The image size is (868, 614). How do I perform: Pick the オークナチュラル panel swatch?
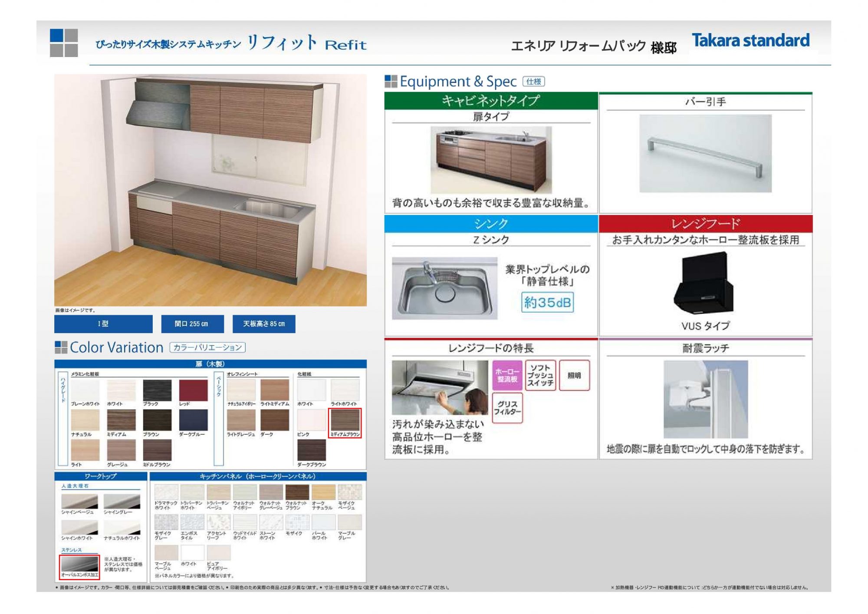323,492
